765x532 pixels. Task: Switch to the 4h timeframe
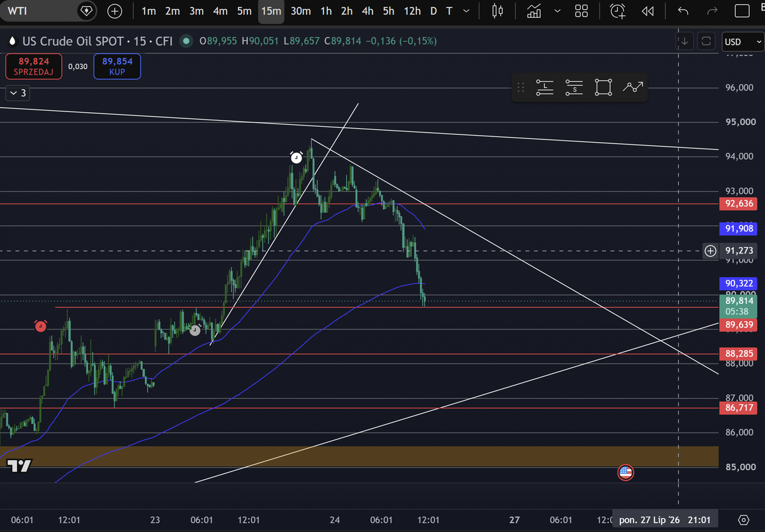[x=368, y=11]
